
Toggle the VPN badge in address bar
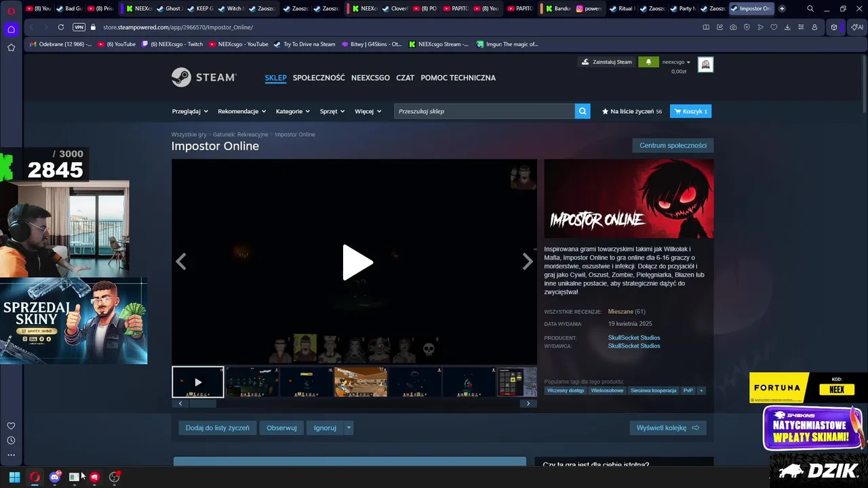tap(79, 27)
